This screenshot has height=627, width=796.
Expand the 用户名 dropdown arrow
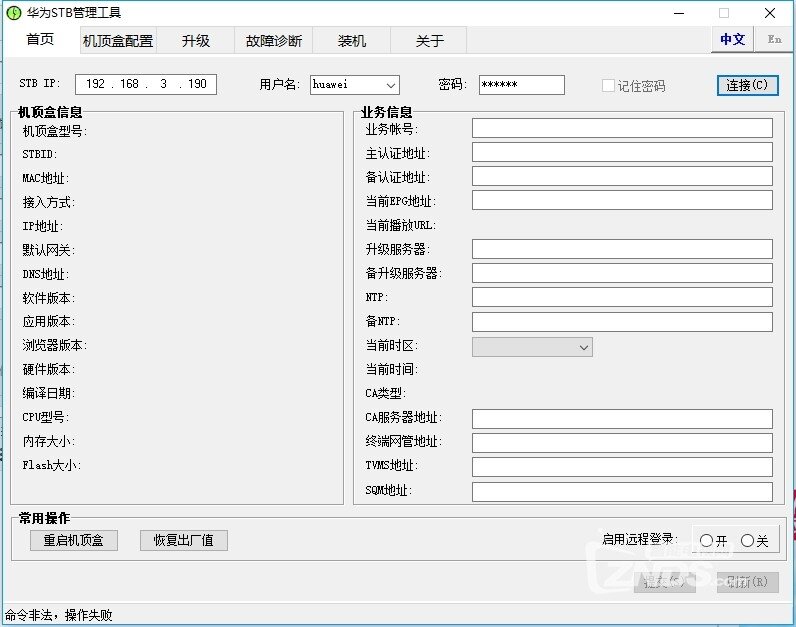pyautogui.click(x=390, y=85)
